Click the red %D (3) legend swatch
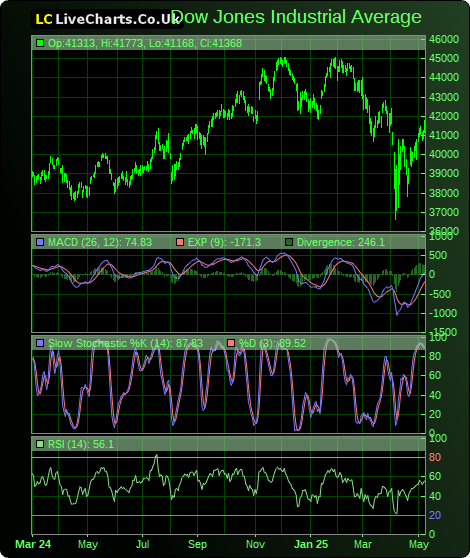Screen dimensions: 470x558 pos(231,343)
